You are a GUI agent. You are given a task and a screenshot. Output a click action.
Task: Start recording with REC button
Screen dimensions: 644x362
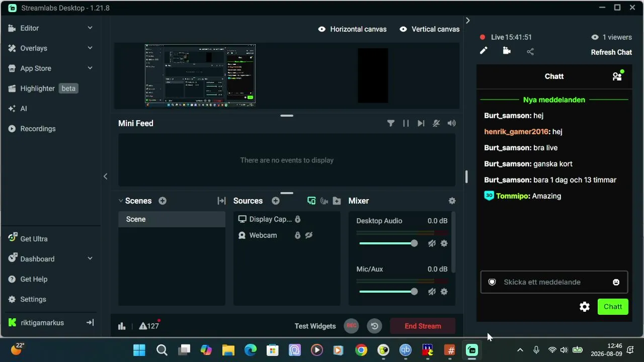(x=352, y=326)
